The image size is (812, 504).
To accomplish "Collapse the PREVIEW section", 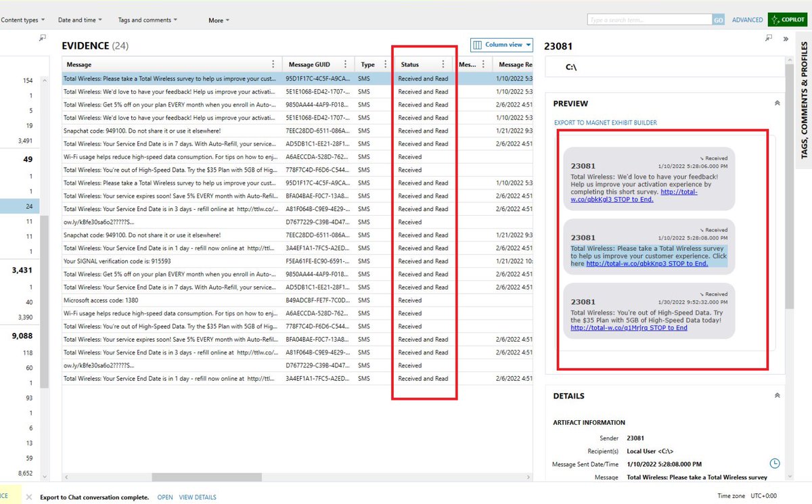I will pyautogui.click(x=777, y=104).
